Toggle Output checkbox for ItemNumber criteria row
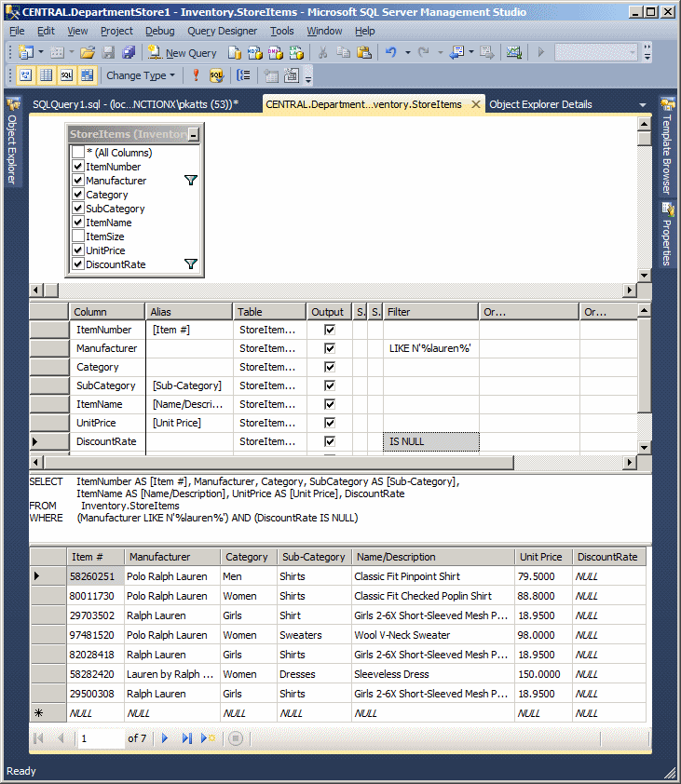This screenshot has height=784, width=681. coord(330,330)
